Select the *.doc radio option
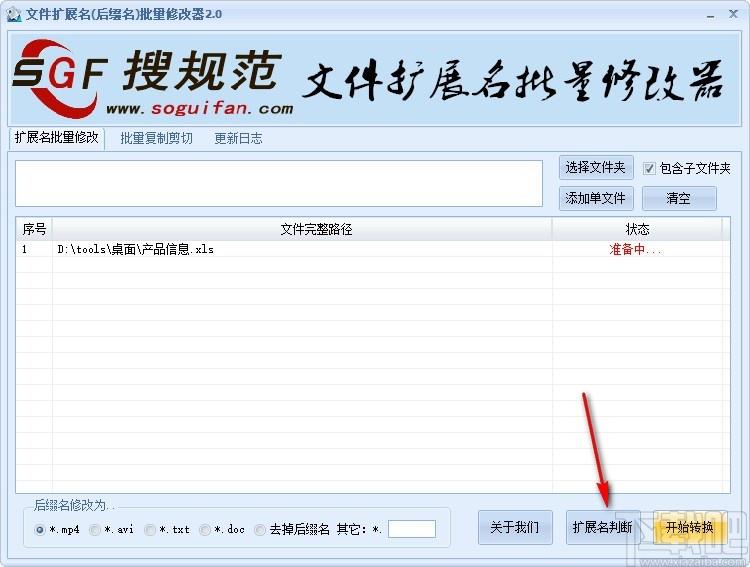This screenshot has width=750, height=567. pyautogui.click(x=205, y=530)
